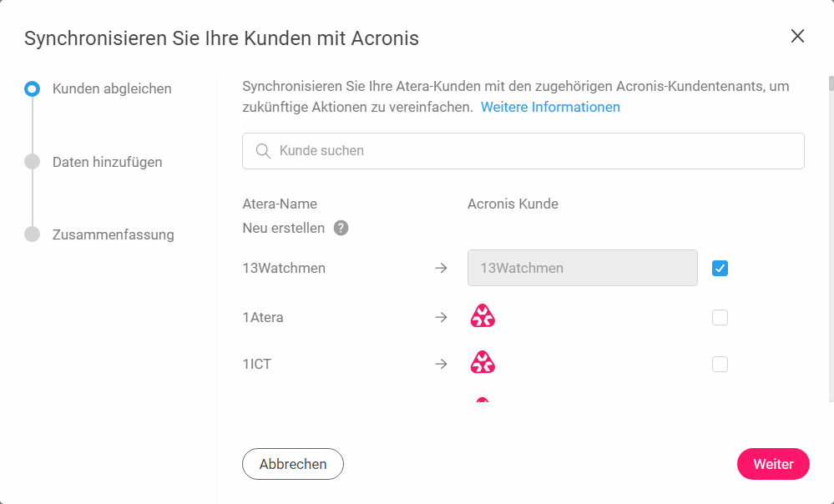Click the Weiter button
Screen dimensions: 834x504
(773, 464)
